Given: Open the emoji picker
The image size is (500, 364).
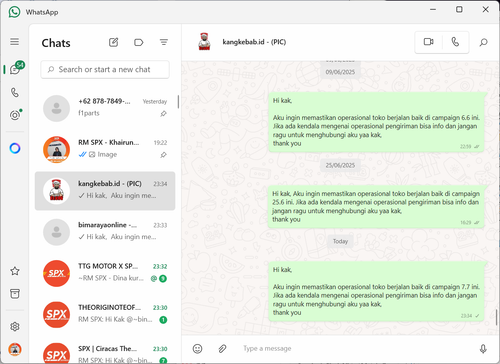Looking at the screenshot, I should tap(197, 349).
